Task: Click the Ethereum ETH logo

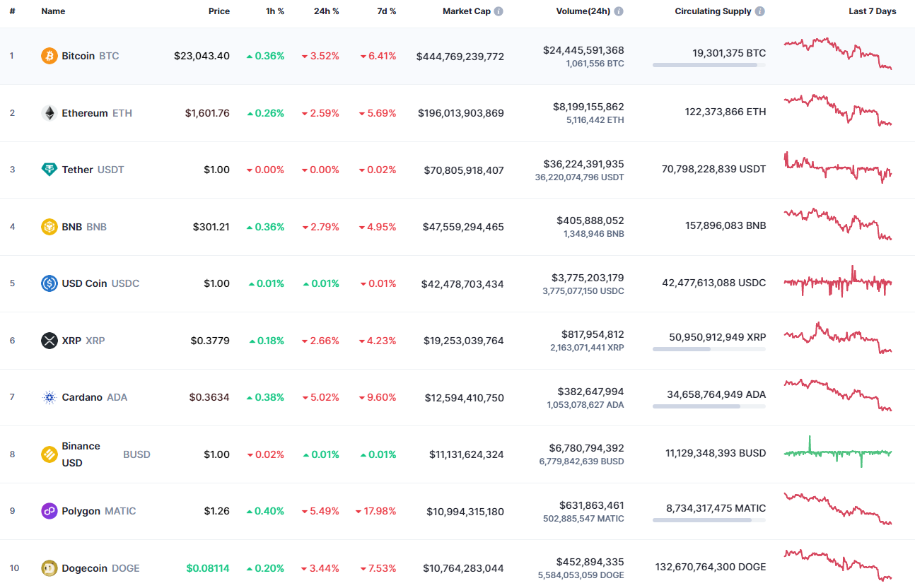Action: 48,112
